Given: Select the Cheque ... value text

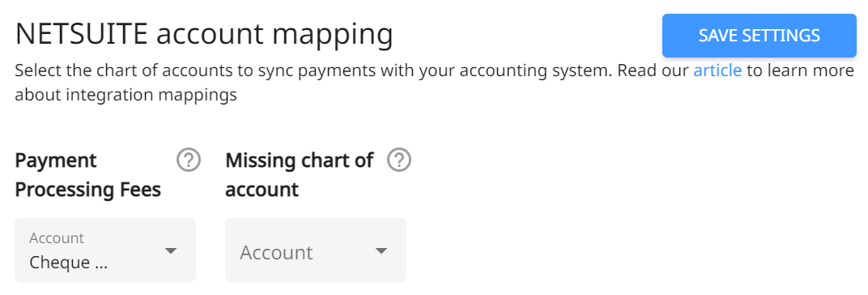Looking at the screenshot, I should 68,262.
